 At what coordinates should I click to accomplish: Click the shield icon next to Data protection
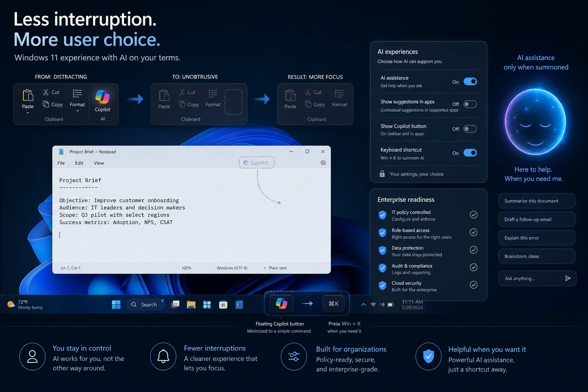point(382,250)
